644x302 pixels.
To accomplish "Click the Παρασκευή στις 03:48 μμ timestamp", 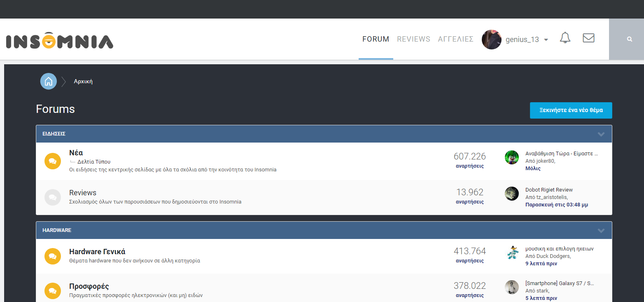I will coord(557,205).
